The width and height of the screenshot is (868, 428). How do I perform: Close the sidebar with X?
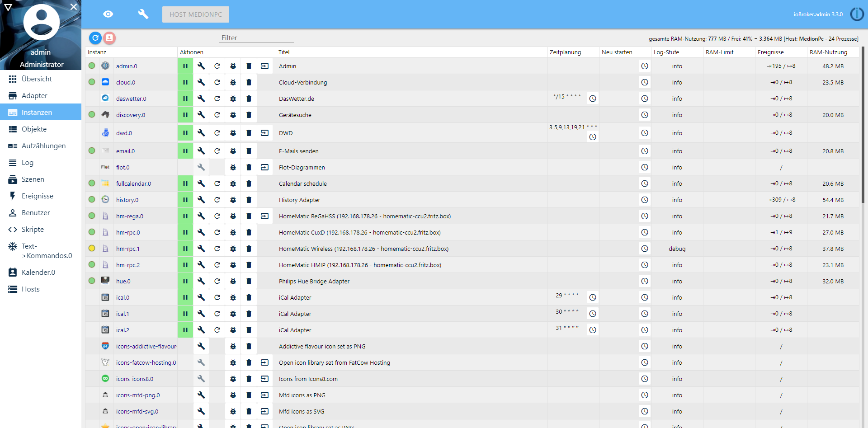tap(74, 7)
